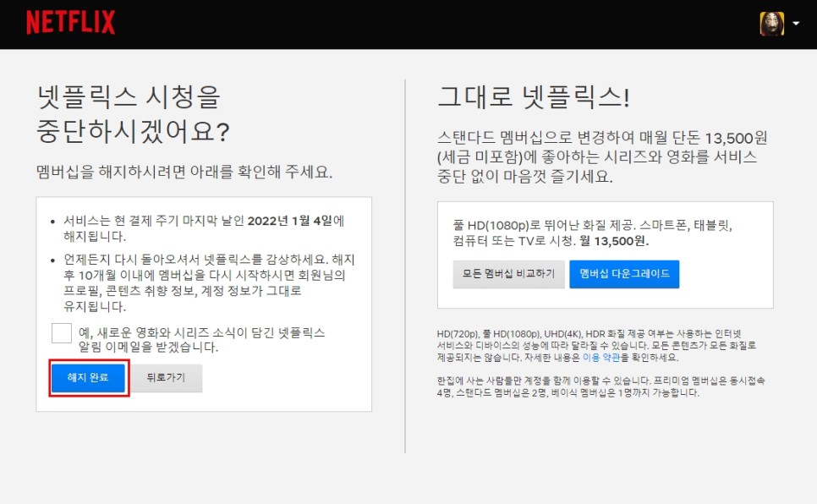817x504 pixels.
Task: Click the 멤버십 다운그레이드 button
Action: tap(624, 274)
